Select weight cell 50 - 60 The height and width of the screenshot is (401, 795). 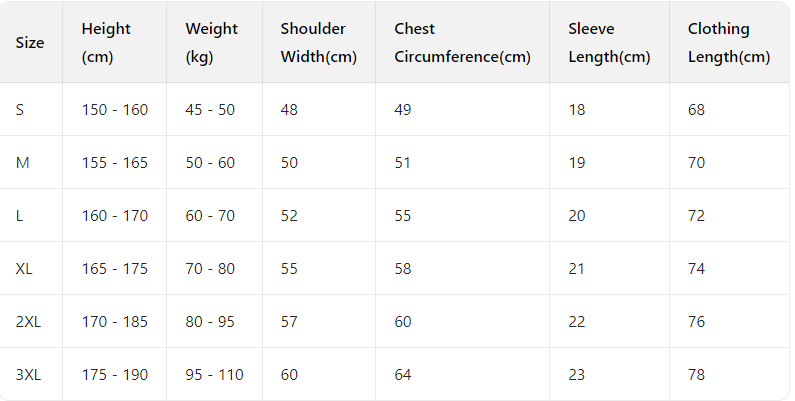(x=210, y=163)
